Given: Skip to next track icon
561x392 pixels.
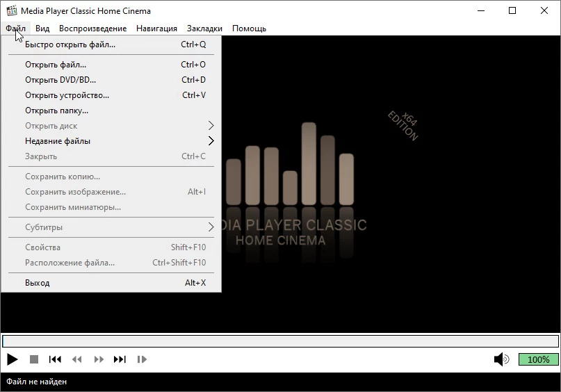Looking at the screenshot, I should point(120,359).
